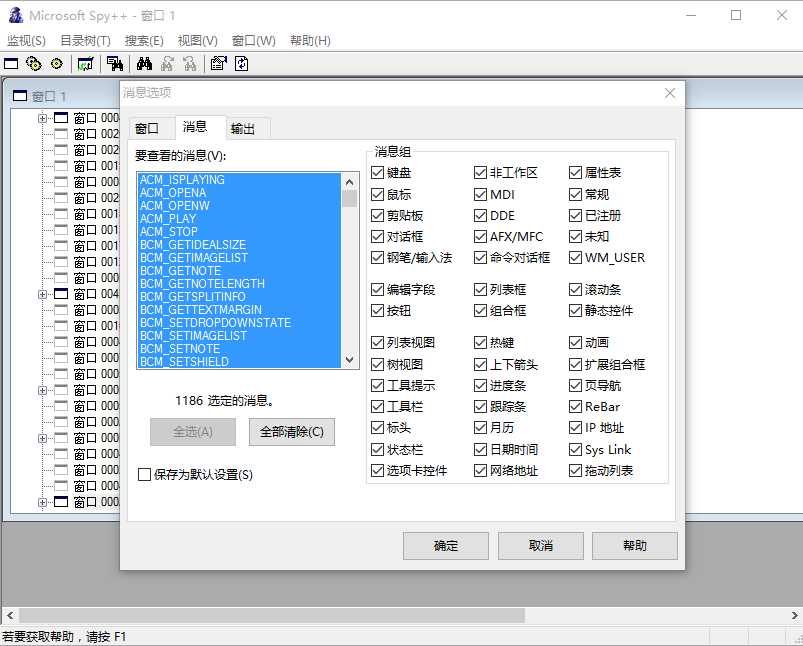803x646 pixels.
Task: Click the Threads view toolbar icon
Action: [x=56, y=64]
